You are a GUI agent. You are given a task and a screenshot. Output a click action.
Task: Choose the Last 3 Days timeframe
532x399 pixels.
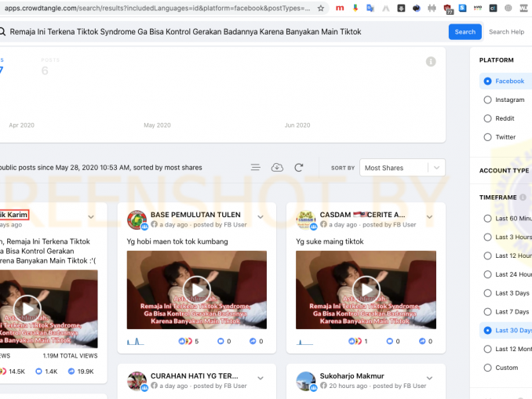point(505,293)
